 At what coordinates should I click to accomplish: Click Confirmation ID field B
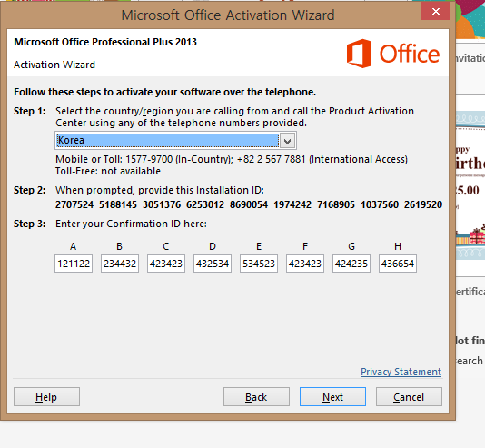[120, 264]
